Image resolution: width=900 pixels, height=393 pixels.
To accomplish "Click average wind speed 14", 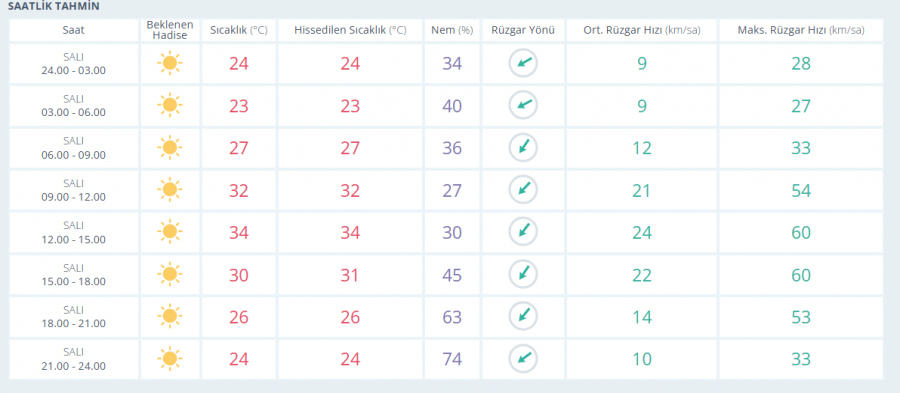I will click(x=641, y=317).
